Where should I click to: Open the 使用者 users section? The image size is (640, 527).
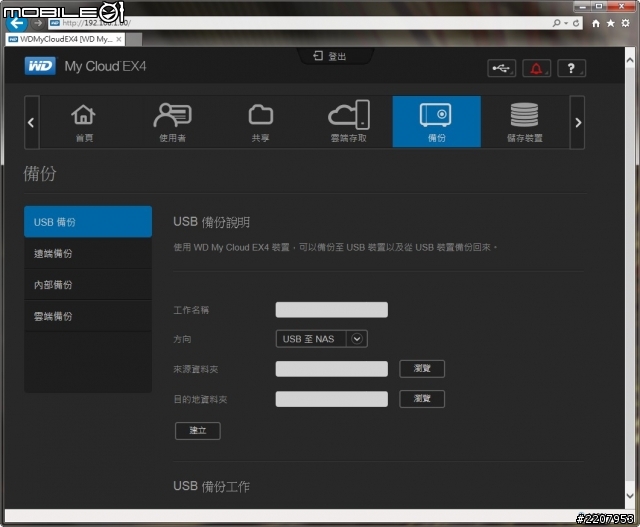(x=172, y=122)
